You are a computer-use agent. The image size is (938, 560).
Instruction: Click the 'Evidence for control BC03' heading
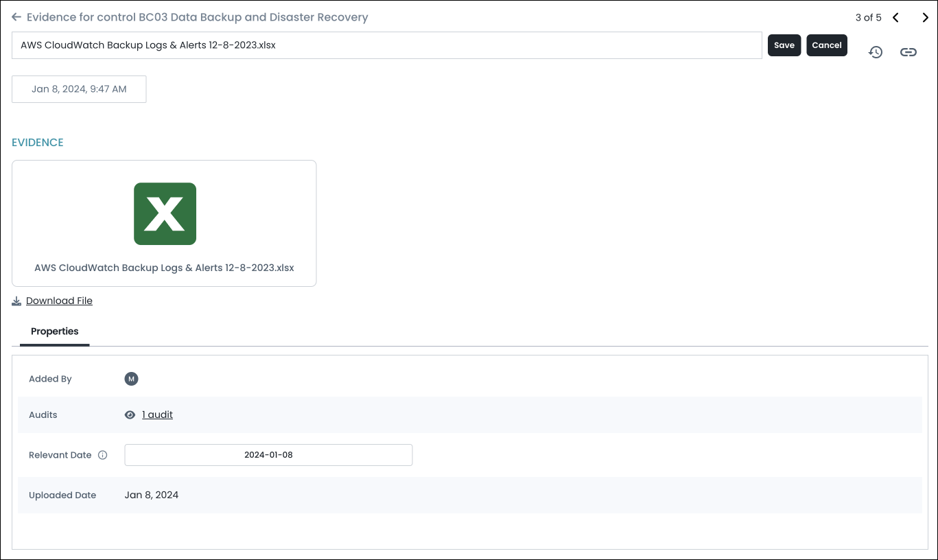(197, 17)
